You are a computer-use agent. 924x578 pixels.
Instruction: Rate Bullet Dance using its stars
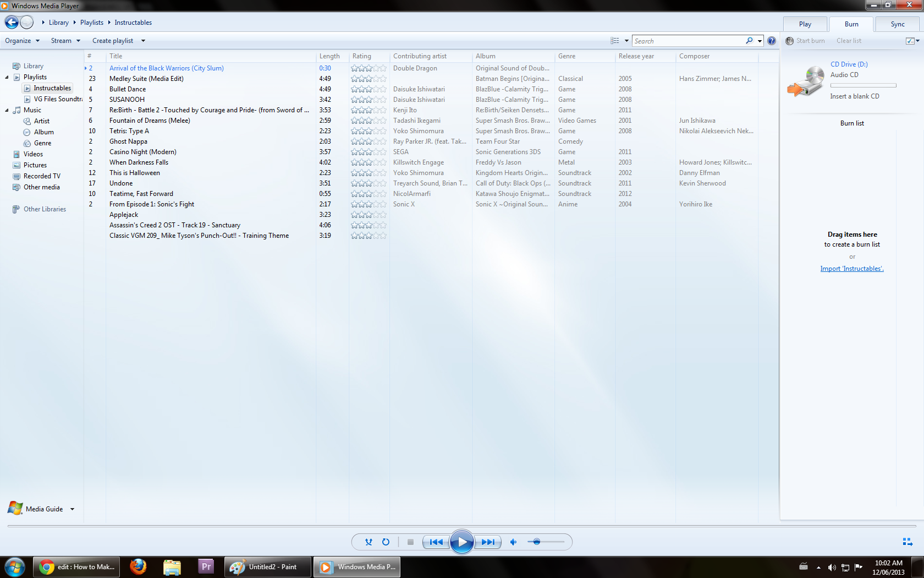pyautogui.click(x=369, y=89)
